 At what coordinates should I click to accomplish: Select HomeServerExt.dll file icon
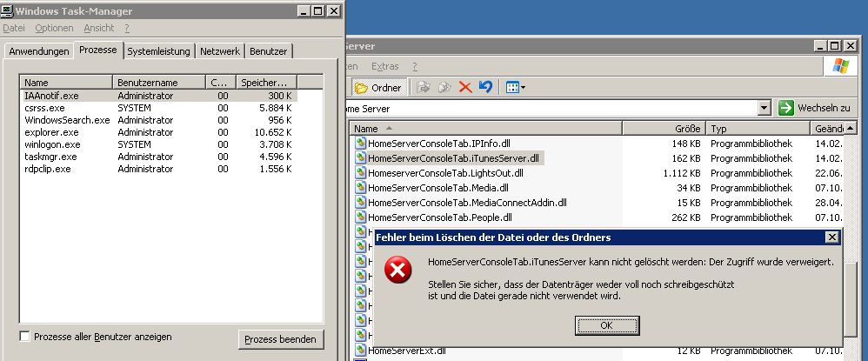[360, 351]
